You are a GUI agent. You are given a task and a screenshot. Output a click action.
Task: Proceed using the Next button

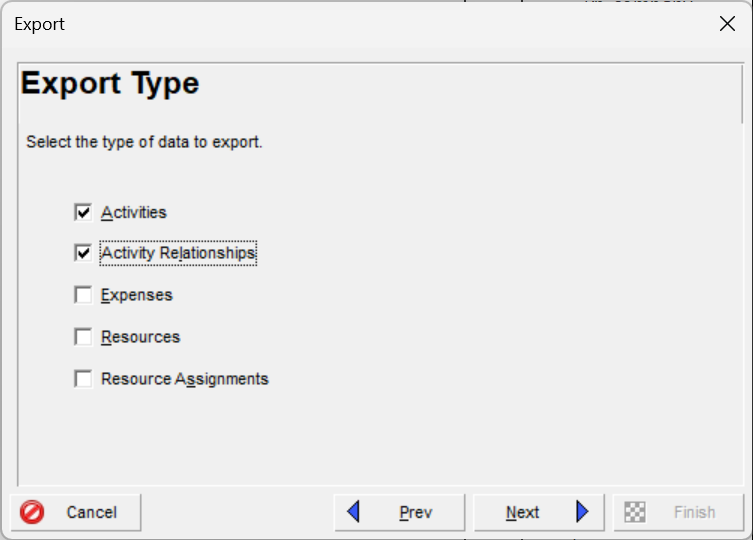[538, 512]
